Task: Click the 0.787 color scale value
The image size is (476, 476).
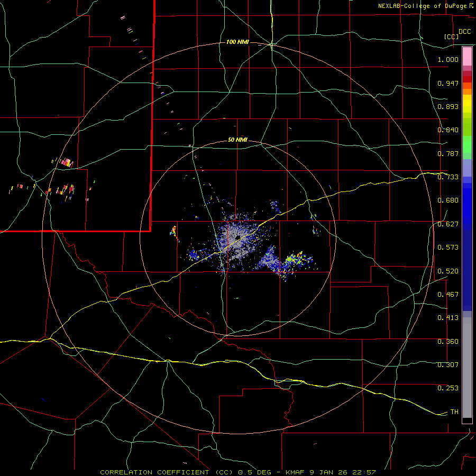Action: click(x=448, y=153)
